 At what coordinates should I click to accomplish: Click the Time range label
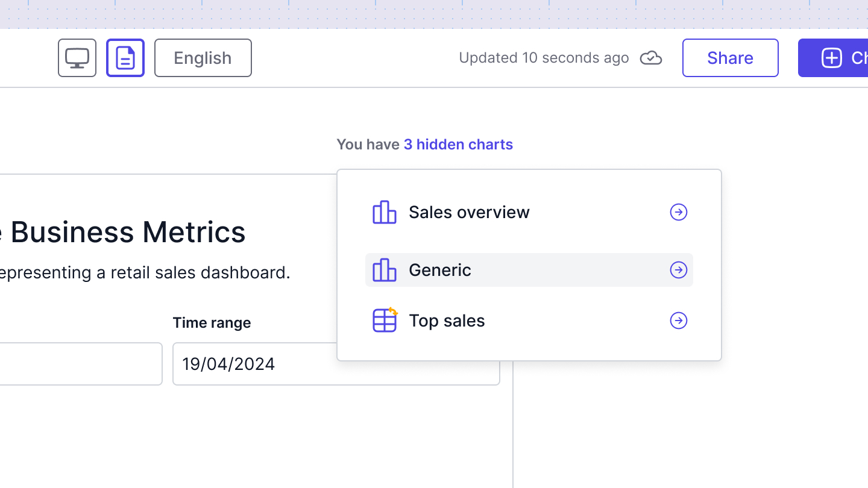pyautogui.click(x=212, y=323)
